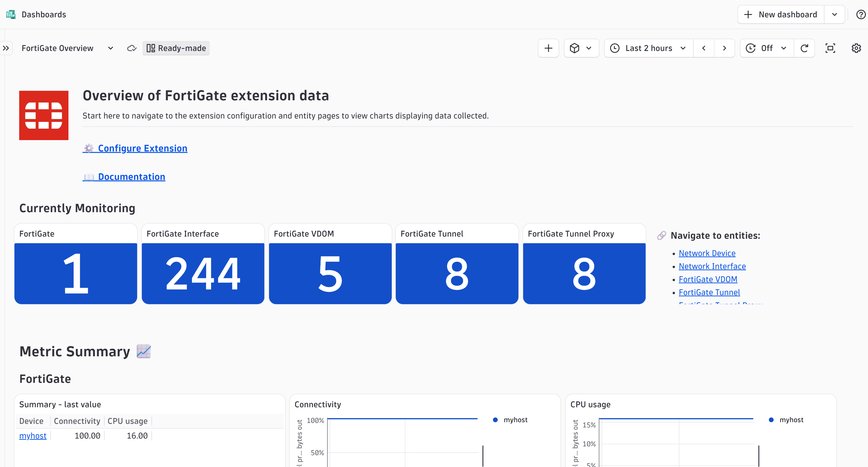
Task: Add a new tile with plus icon
Action: pyautogui.click(x=548, y=48)
